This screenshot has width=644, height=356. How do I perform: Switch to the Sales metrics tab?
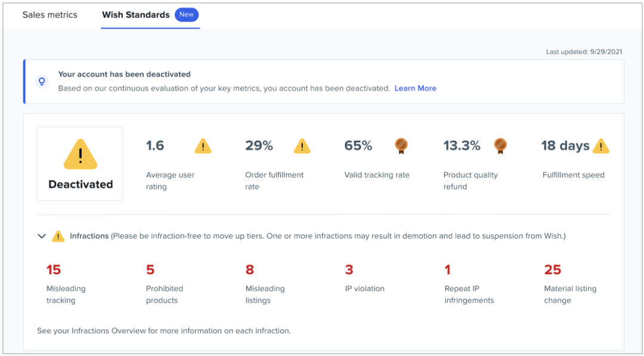[x=50, y=15]
